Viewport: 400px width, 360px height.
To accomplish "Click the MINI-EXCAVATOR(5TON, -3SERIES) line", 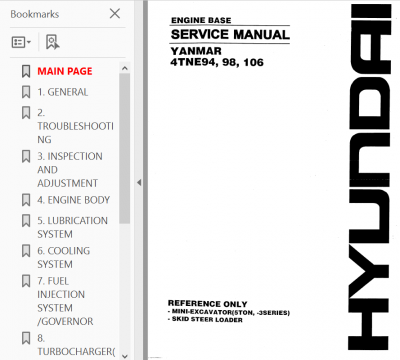I will click(229, 312).
